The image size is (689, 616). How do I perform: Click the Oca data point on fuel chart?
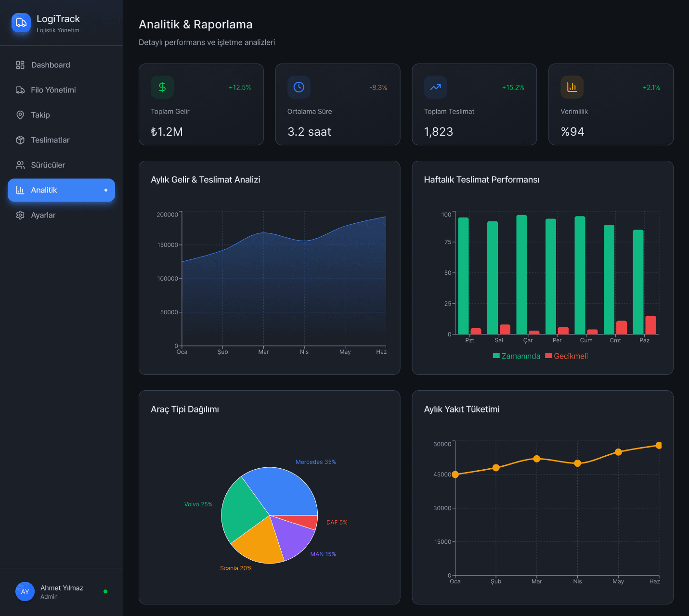(x=455, y=475)
